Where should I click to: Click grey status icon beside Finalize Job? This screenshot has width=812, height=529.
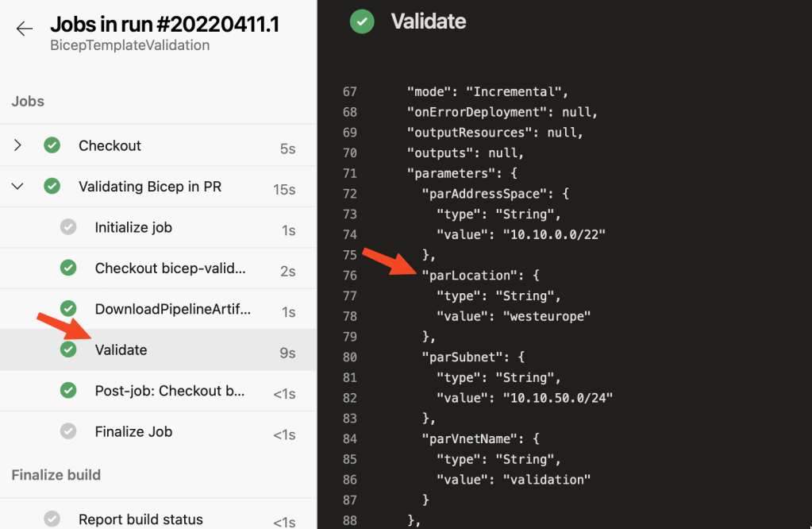(68, 431)
